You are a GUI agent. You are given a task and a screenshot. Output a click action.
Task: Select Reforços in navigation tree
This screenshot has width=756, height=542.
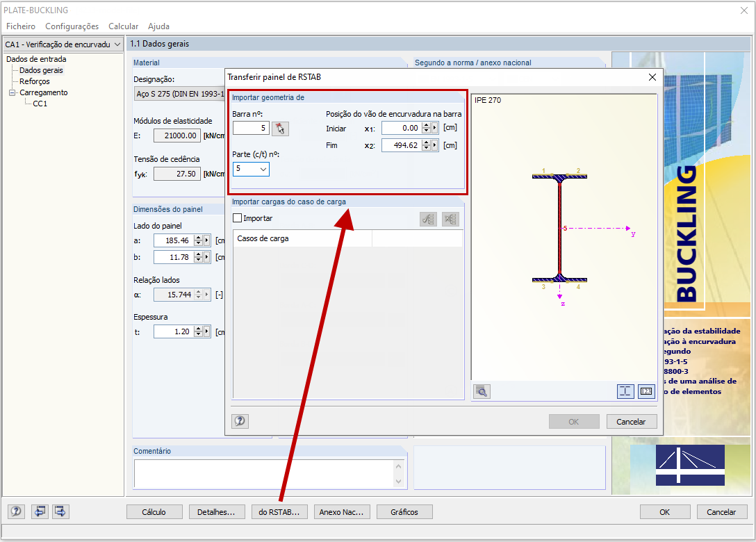[x=34, y=81]
